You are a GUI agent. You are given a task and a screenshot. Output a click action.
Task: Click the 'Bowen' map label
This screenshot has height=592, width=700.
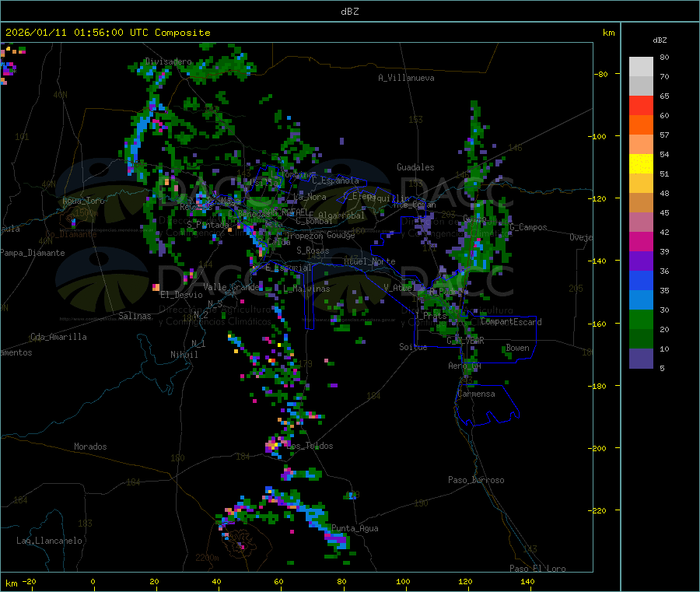517,348
